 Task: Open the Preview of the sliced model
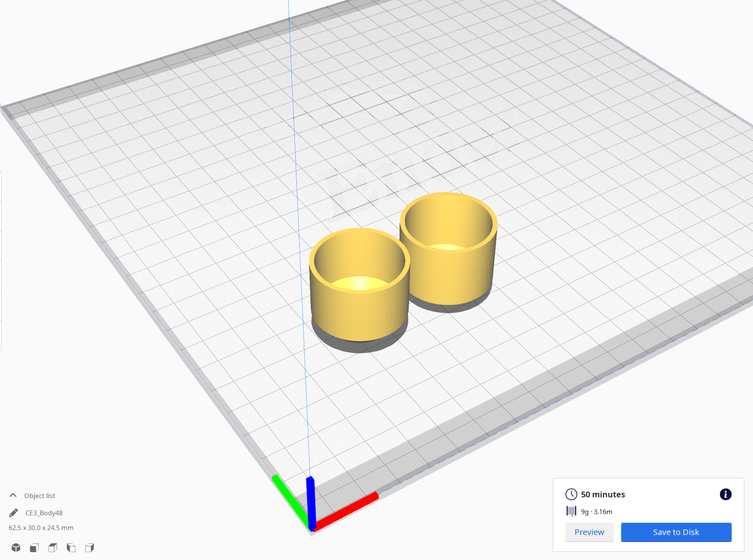tap(589, 532)
